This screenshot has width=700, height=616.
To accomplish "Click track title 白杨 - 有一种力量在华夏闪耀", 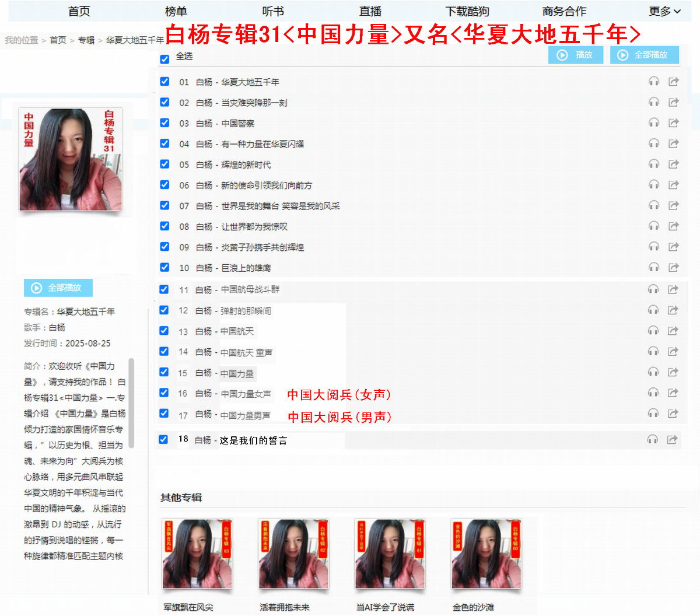I will click(x=250, y=143).
